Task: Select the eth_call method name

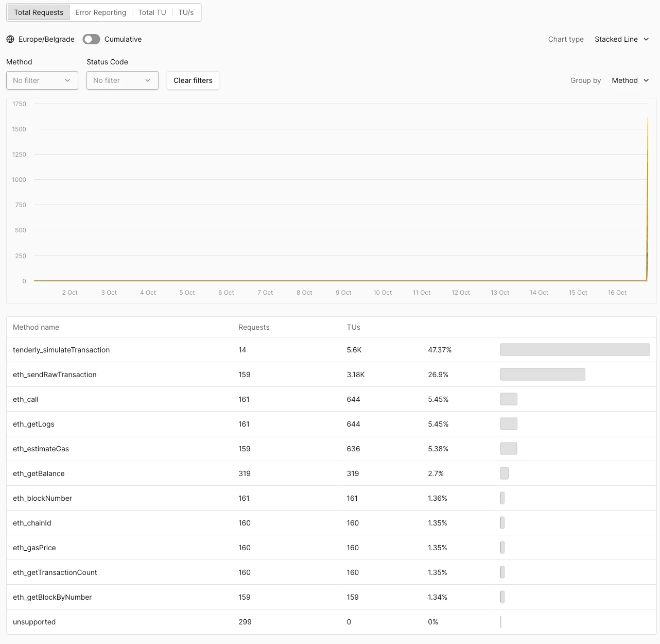Action: click(x=26, y=399)
